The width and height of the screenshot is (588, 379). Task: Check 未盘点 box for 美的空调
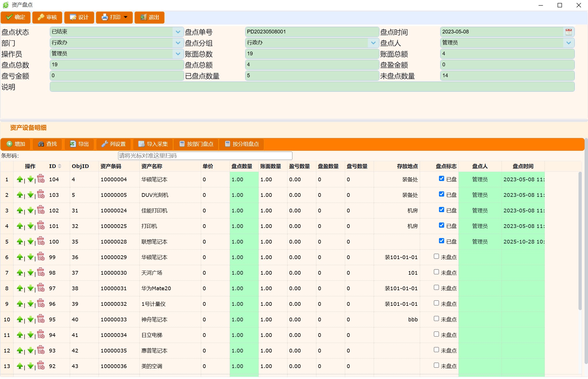[x=436, y=365]
